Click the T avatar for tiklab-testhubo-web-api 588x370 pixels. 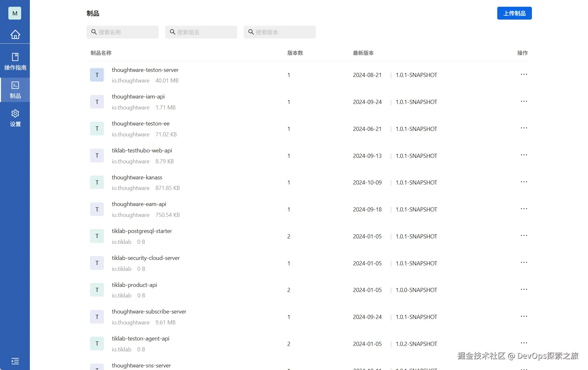pos(97,156)
